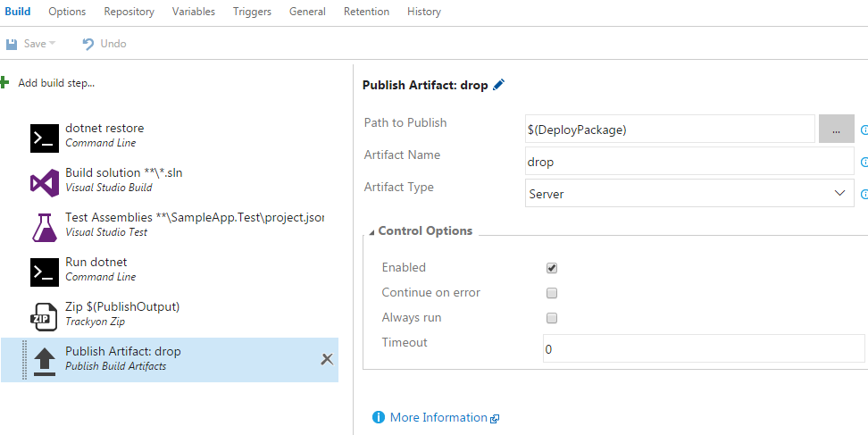Click the green plus Add build step icon

click(4, 83)
